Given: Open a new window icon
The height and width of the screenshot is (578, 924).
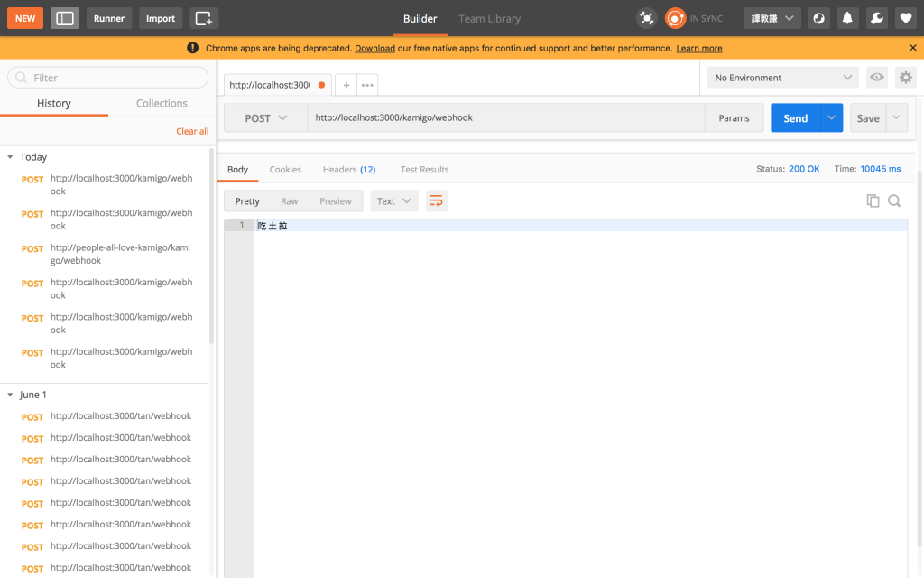Looking at the screenshot, I should point(204,18).
